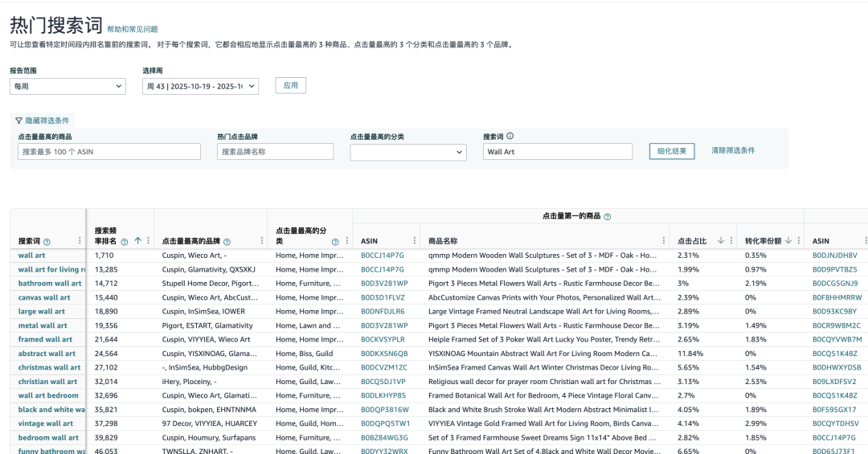Open the 'wall art bedroom' search term link

coord(48,395)
